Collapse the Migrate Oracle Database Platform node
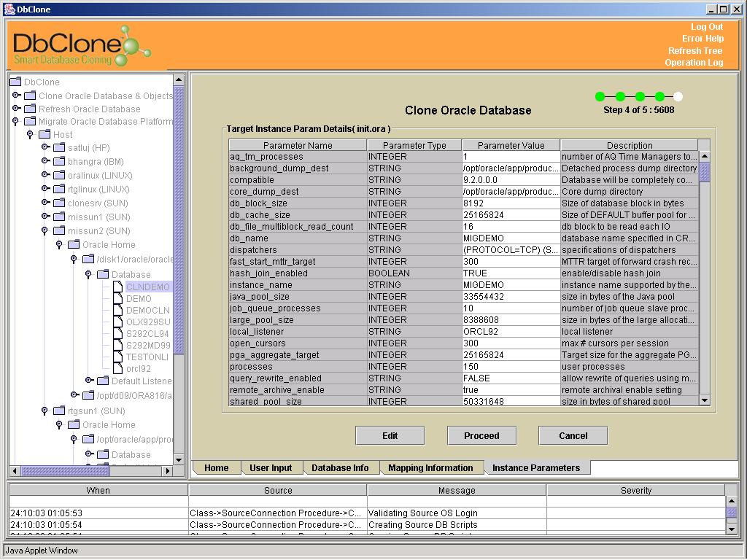This screenshot has height=560, width=747. tap(16, 122)
